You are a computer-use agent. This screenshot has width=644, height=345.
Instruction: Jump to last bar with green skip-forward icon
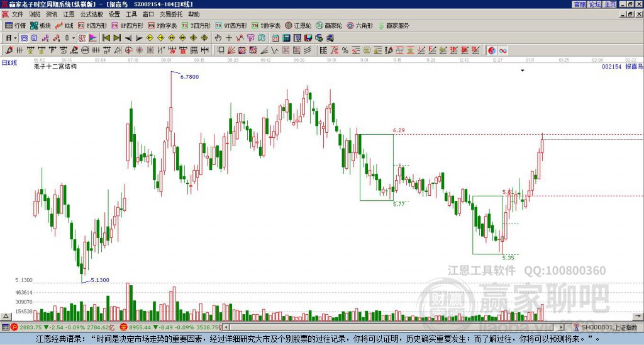pyautogui.click(x=117, y=38)
